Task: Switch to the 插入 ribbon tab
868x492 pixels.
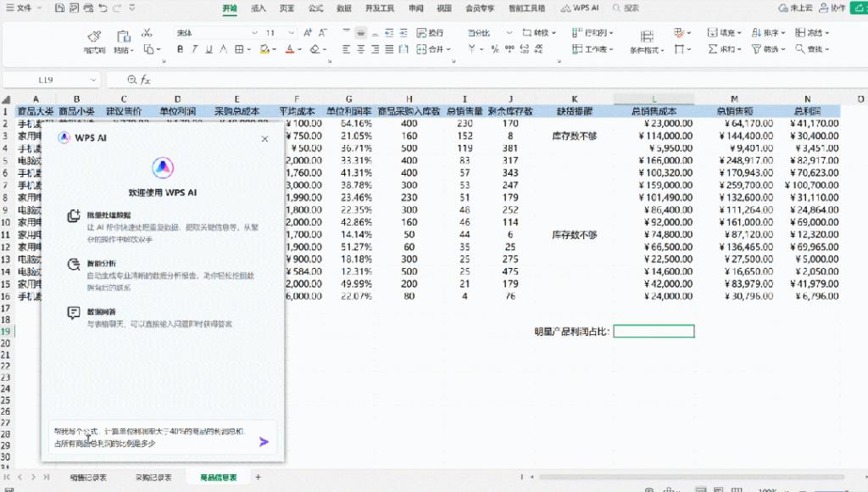Action: pos(259,8)
